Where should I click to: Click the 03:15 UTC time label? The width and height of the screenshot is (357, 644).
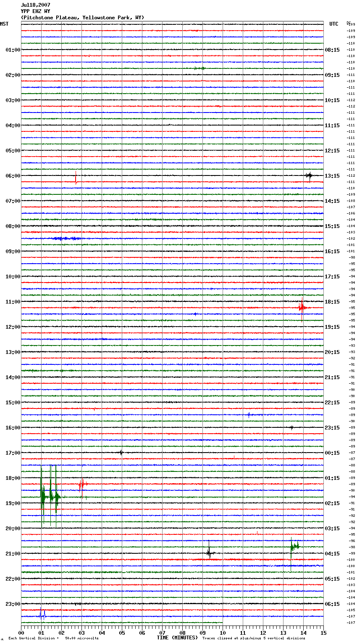(332, 529)
